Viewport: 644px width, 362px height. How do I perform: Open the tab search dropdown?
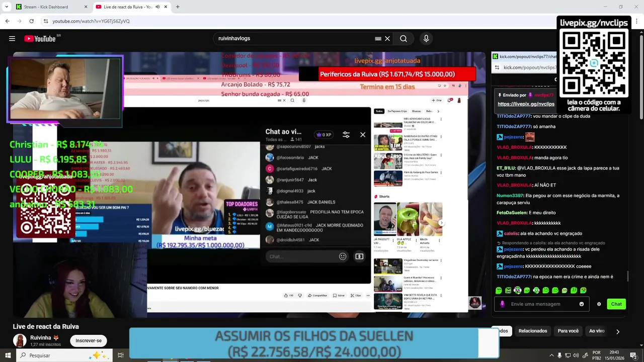[7, 7]
